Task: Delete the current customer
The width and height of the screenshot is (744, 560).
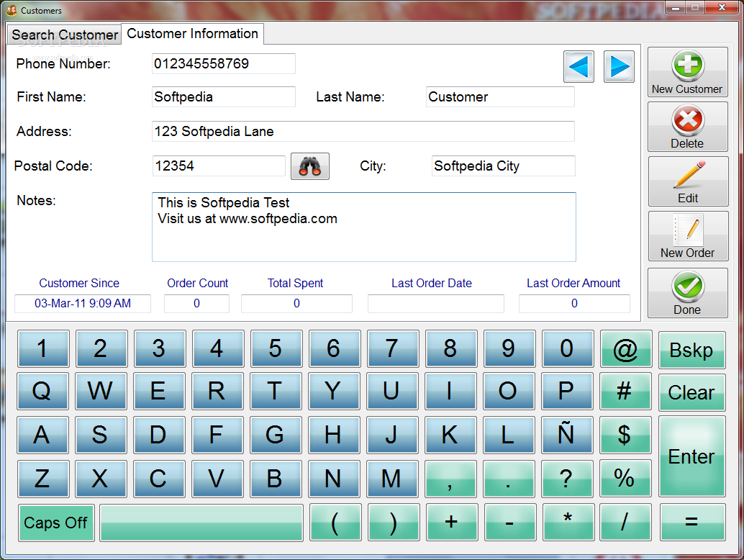Action: 688,127
